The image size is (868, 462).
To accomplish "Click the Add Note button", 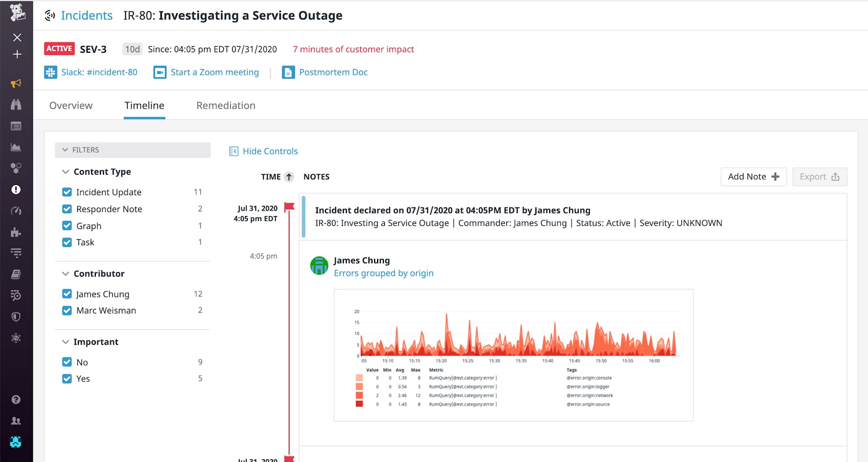I will click(753, 176).
